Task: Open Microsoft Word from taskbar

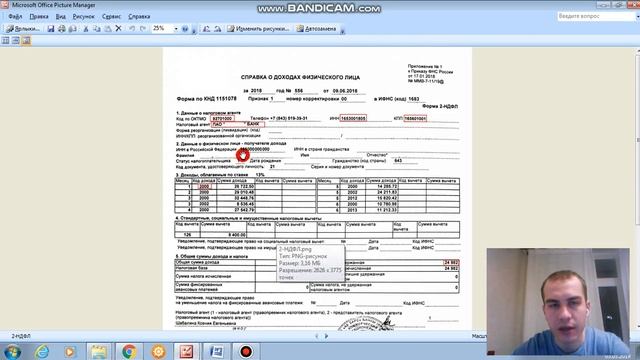Action: pos(216,351)
